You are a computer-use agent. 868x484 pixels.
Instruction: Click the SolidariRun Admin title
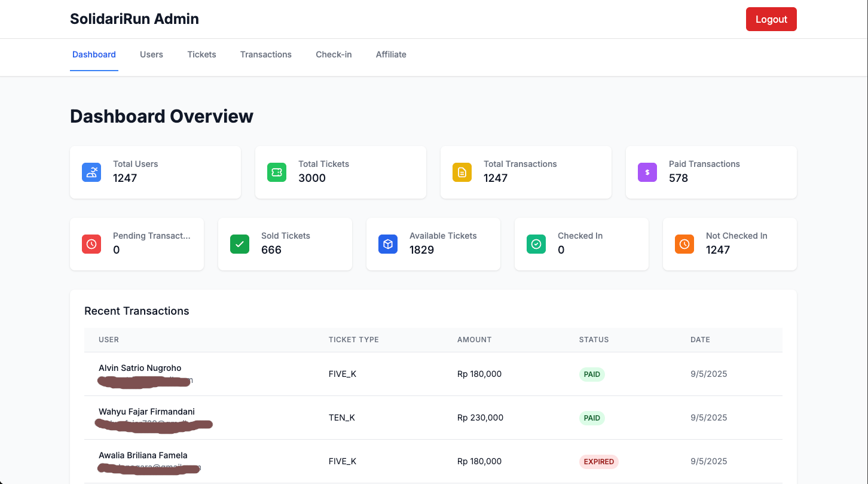pyautogui.click(x=135, y=19)
